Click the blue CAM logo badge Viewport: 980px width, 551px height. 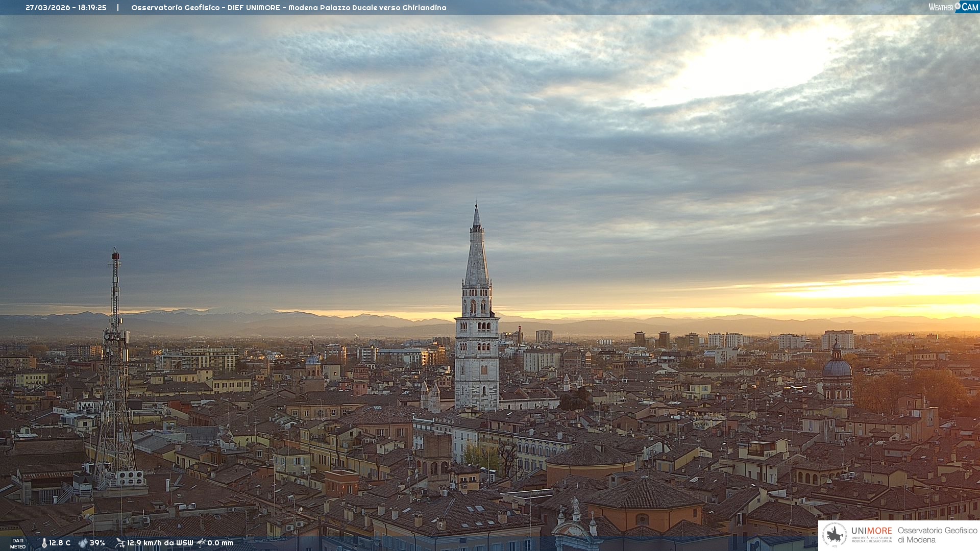968,7
